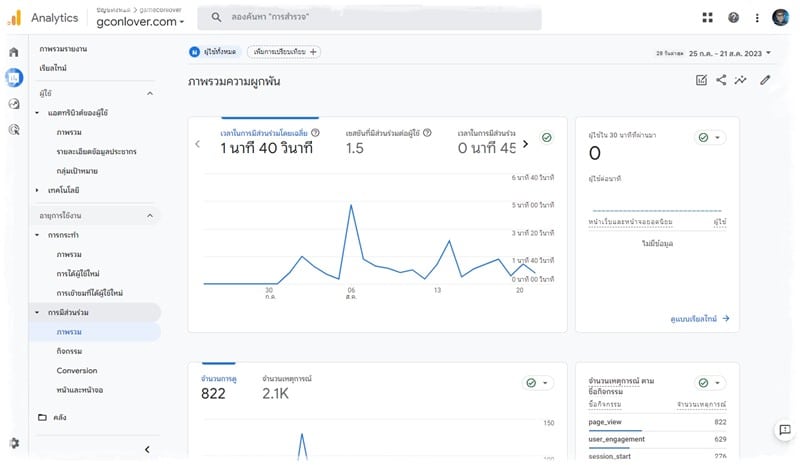Click the Library folder icon
This screenshot has height=465, width=800.
click(42, 417)
